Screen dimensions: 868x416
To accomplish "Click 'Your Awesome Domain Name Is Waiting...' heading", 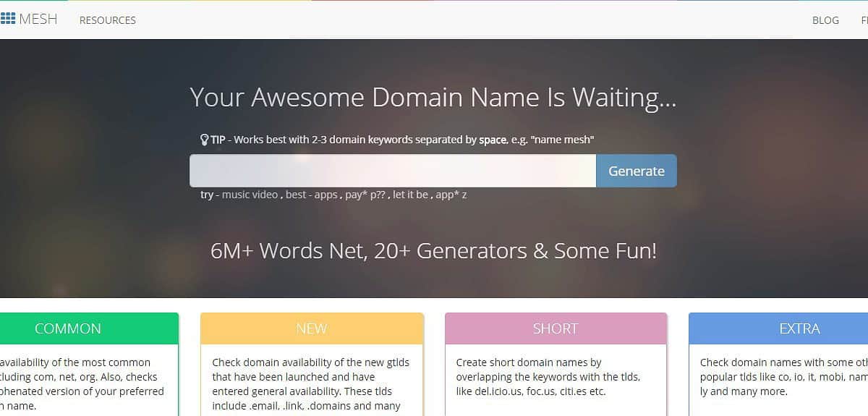I will pos(433,97).
